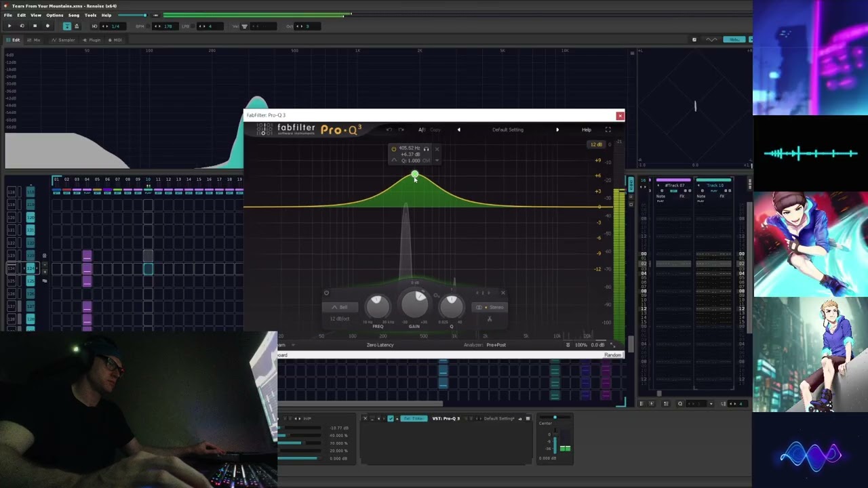The height and width of the screenshot is (488, 868).
Task: Change band shape in the floating tooltip
Action: click(x=395, y=161)
